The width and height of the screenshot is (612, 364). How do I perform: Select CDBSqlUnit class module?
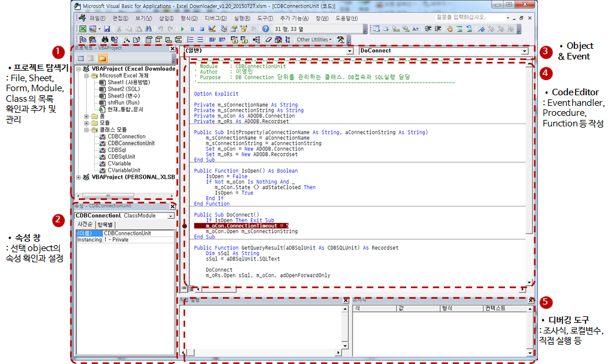[121, 156]
